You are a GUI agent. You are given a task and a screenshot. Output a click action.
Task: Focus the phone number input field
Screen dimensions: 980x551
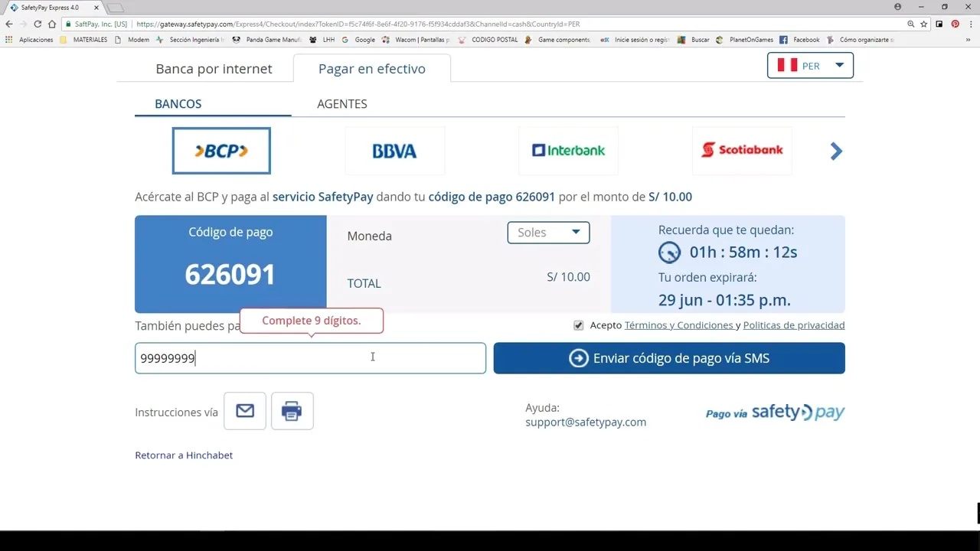pos(310,358)
